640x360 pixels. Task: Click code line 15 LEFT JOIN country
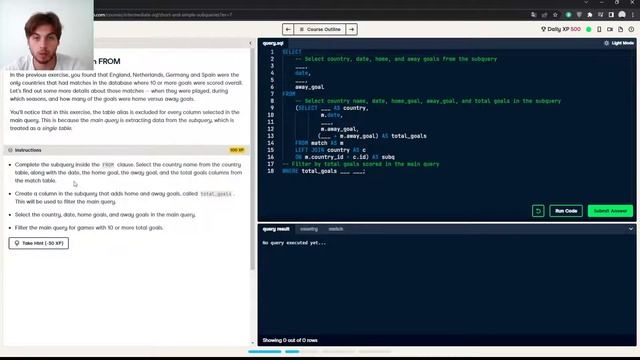pos(330,150)
